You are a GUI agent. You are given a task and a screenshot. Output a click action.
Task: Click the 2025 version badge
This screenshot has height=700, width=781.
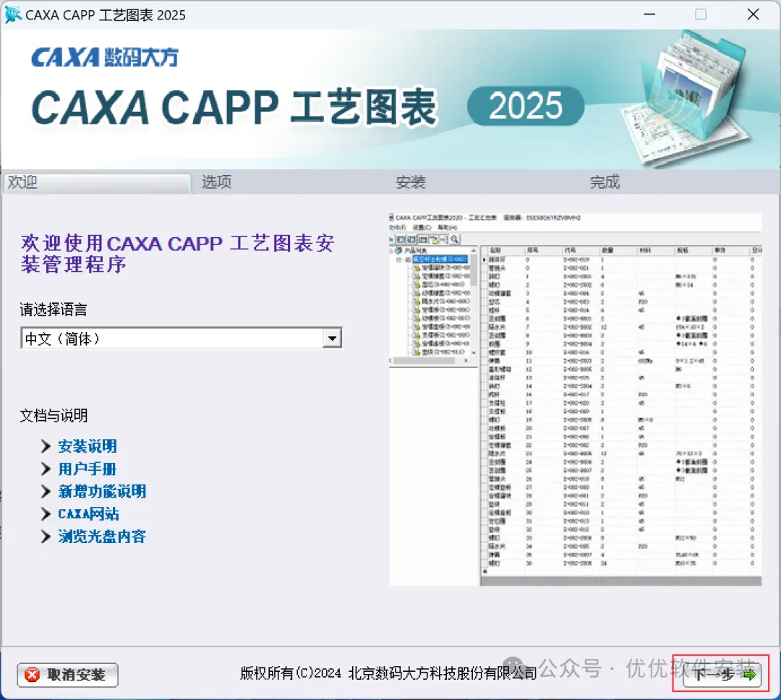[x=526, y=106]
